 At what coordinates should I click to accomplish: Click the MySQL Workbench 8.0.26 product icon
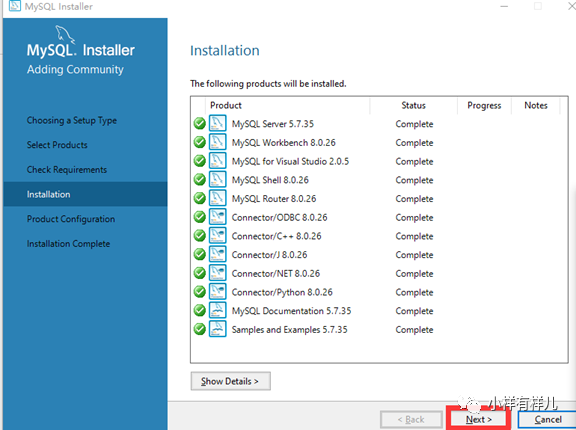pyautogui.click(x=217, y=142)
